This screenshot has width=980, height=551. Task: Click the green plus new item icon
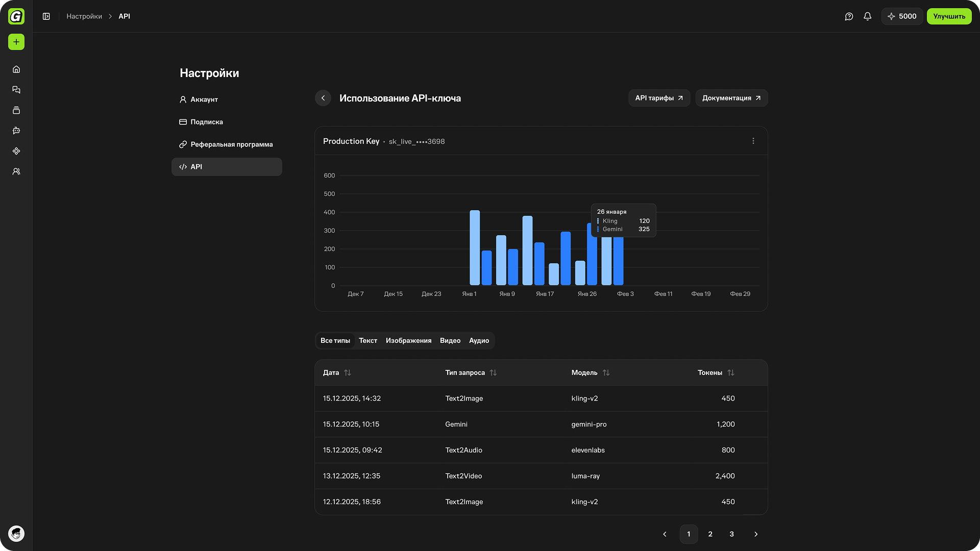click(16, 42)
